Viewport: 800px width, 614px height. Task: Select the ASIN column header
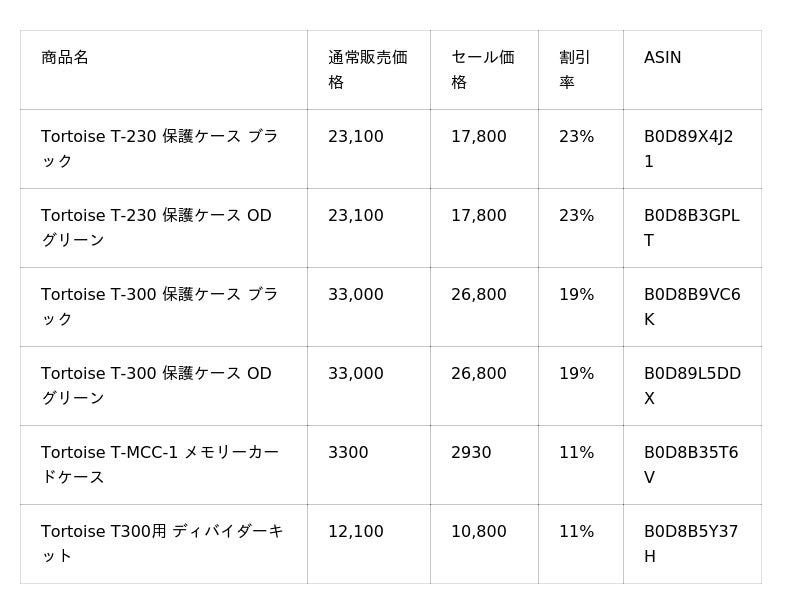point(662,58)
